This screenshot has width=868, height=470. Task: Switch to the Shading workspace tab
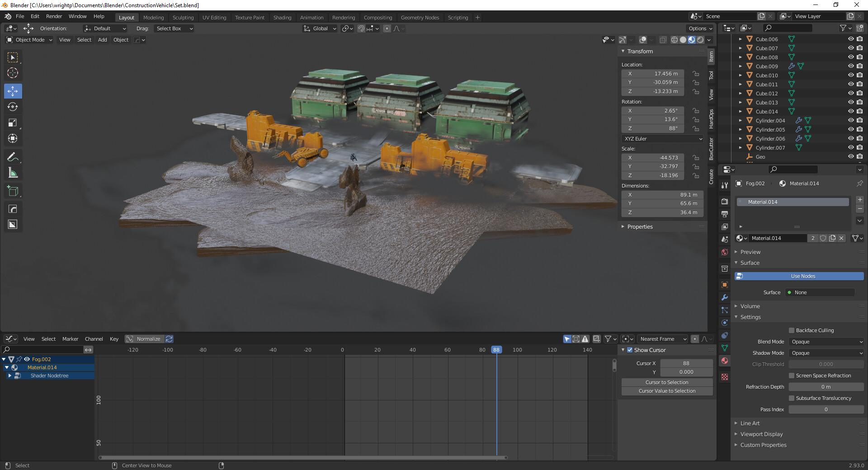[x=282, y=18]
